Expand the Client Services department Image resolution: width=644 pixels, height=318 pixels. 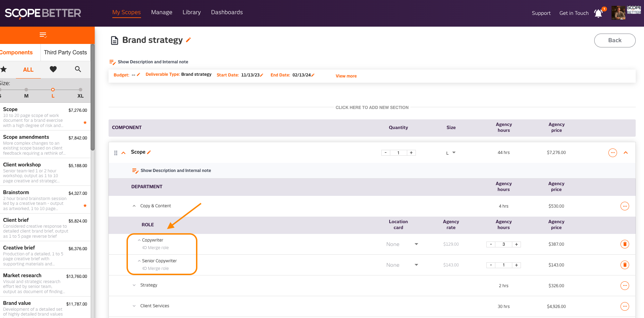[134, 306]
